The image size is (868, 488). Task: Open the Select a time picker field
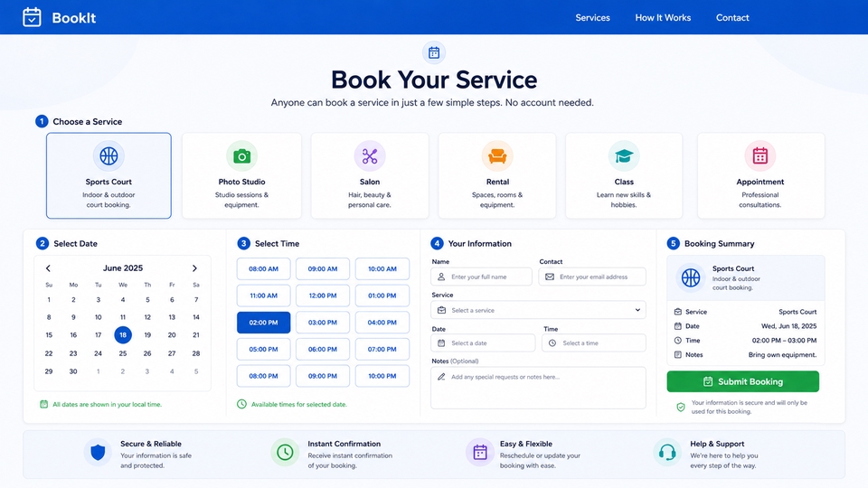tap(594, 343)
